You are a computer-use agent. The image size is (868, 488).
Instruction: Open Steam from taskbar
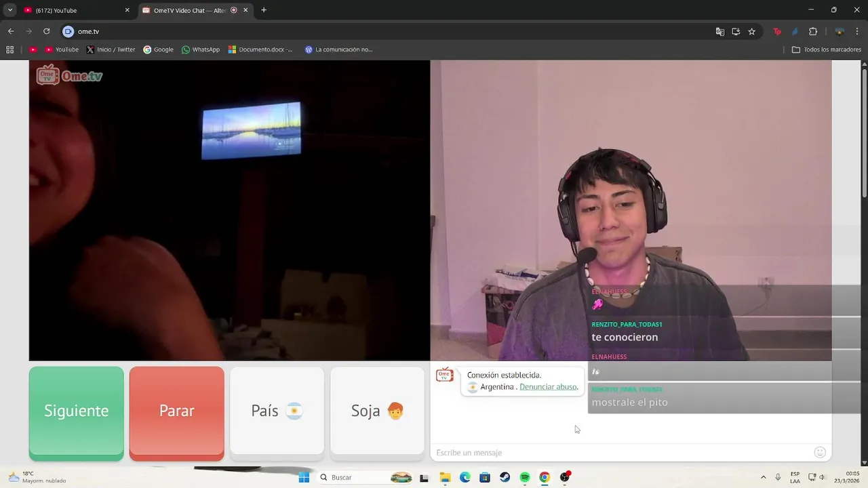point(505,477)
